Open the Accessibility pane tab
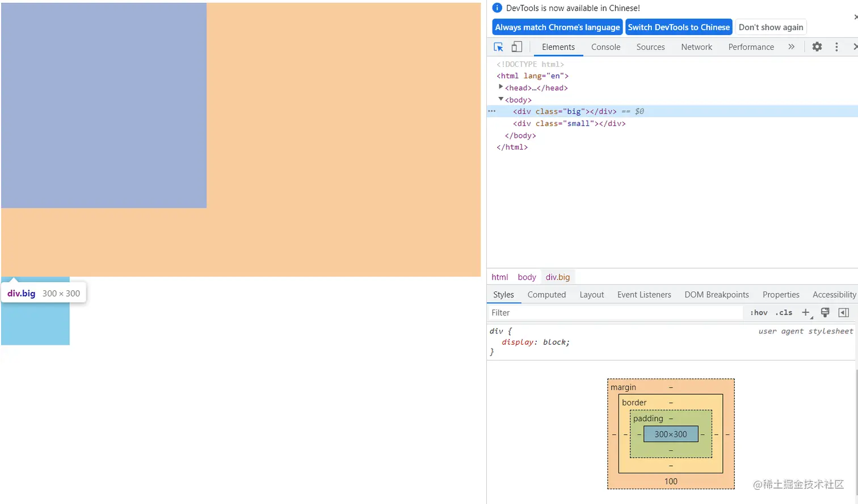 pyautogui.click(x=834, y=295)
